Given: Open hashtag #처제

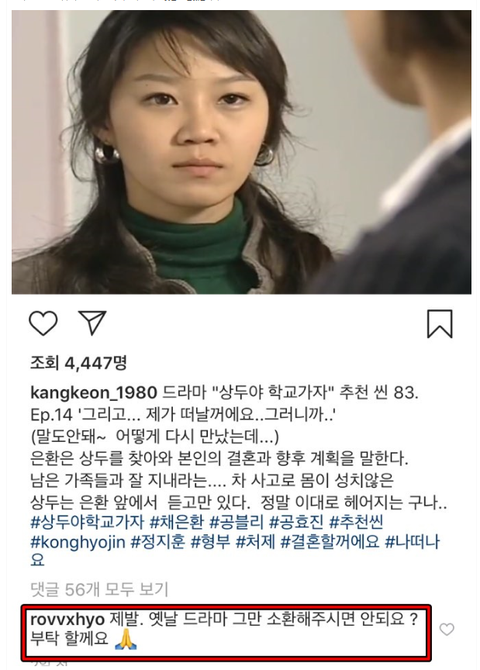Looking at the screenshot, I should tap(256, 542).
